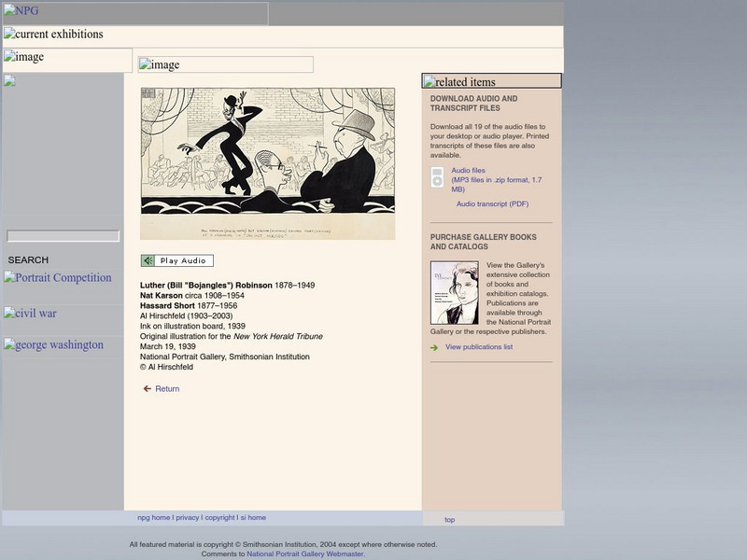Jump to top of page link
The height and width of the screenshot is (560, 747).
click(x=449, y=520)
